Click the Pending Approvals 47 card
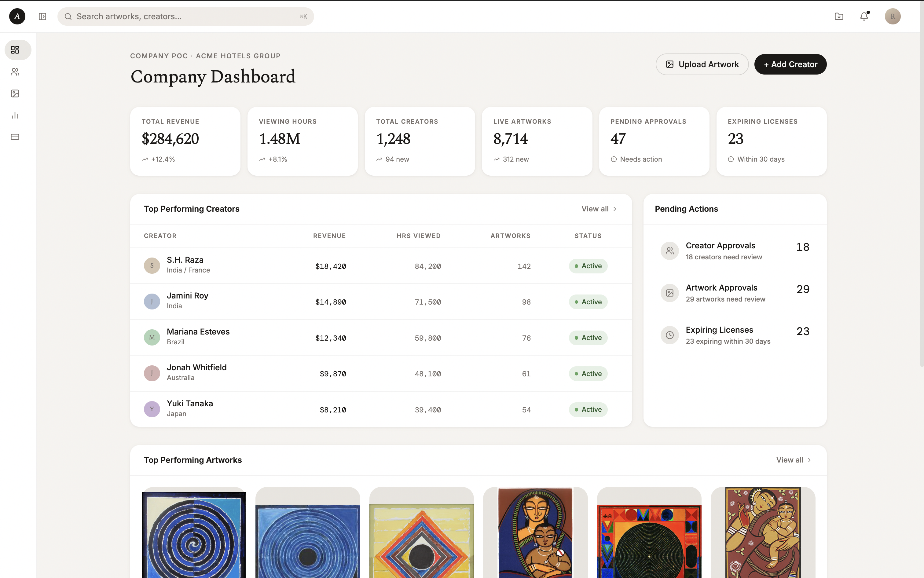The height and width of the screenshot is (578, 924). point(654,141)
